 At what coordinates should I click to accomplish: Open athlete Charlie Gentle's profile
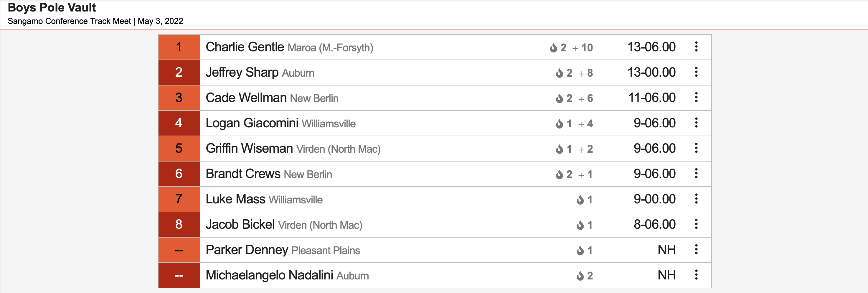coord(245,47)
